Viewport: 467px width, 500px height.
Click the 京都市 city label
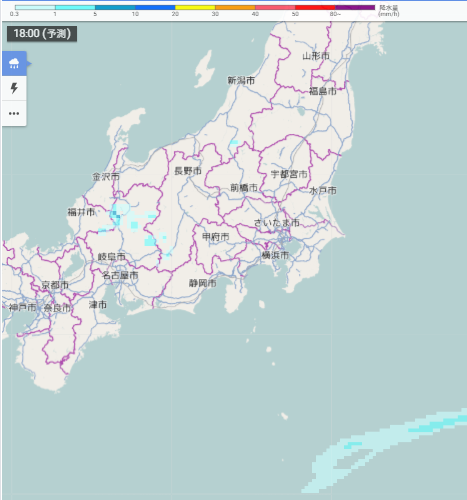pos(55,285)
